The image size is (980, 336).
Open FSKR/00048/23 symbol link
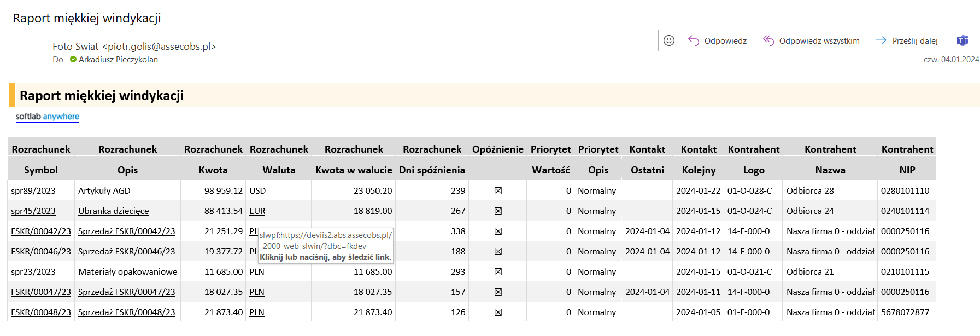[x=41, y=312]
